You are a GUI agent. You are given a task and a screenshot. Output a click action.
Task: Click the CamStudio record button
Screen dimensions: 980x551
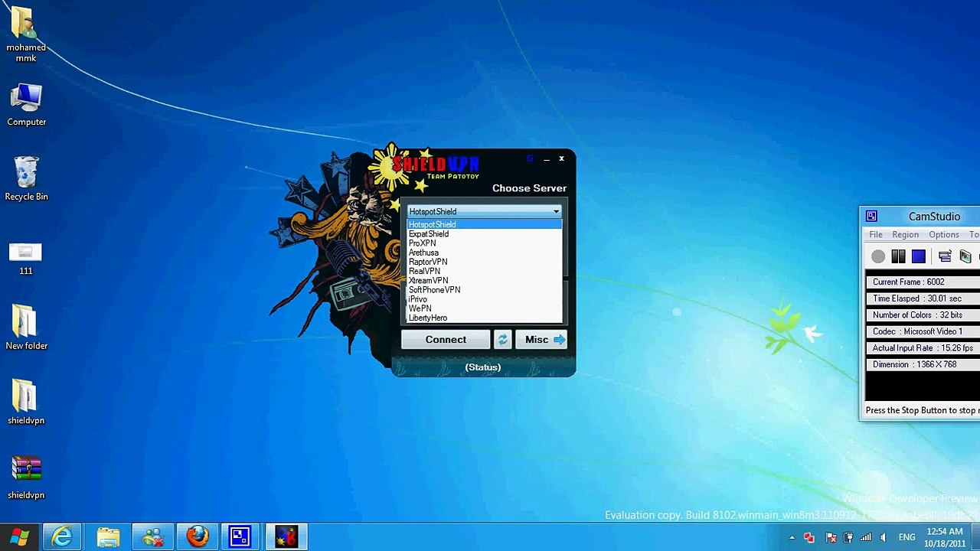pos(878,256)
